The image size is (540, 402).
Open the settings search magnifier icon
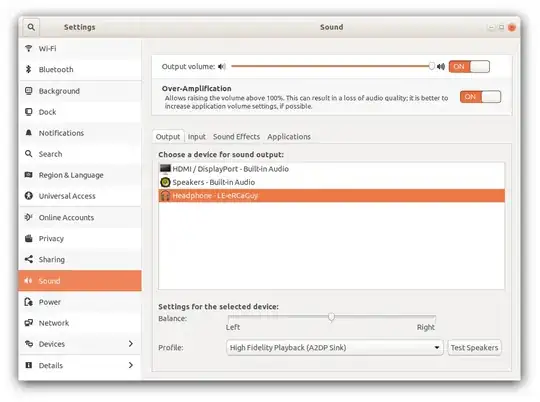[x=31, y=27]
